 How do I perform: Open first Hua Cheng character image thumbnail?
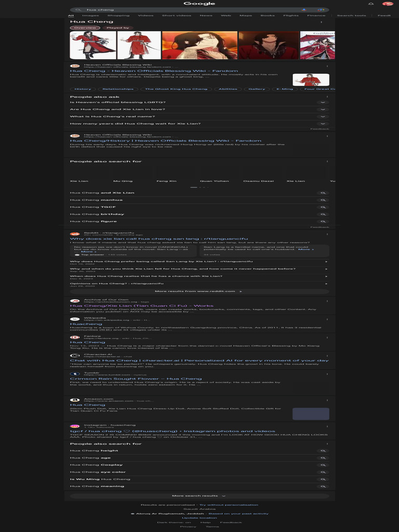[93, 45]
